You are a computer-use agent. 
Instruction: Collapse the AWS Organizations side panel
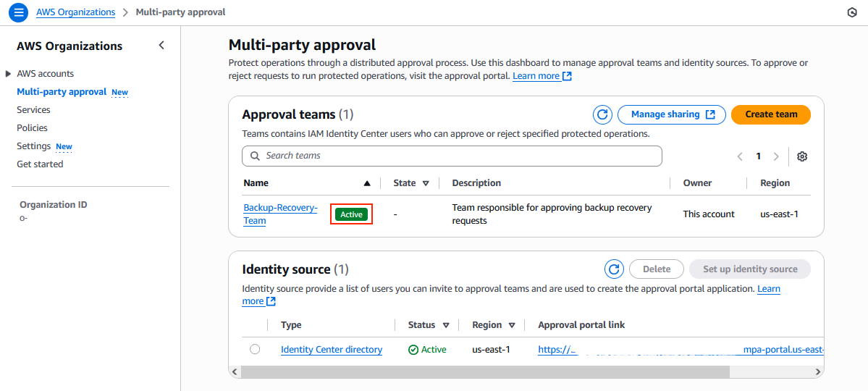(x=161, y=46)
